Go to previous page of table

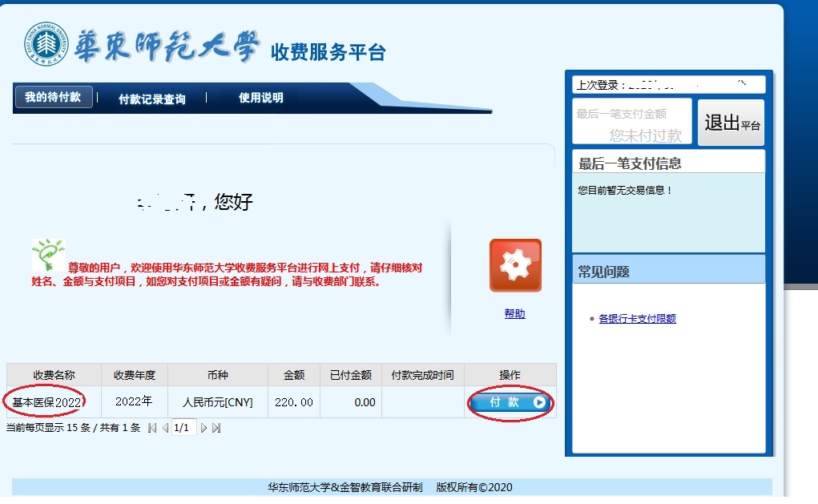click(165, 429)
